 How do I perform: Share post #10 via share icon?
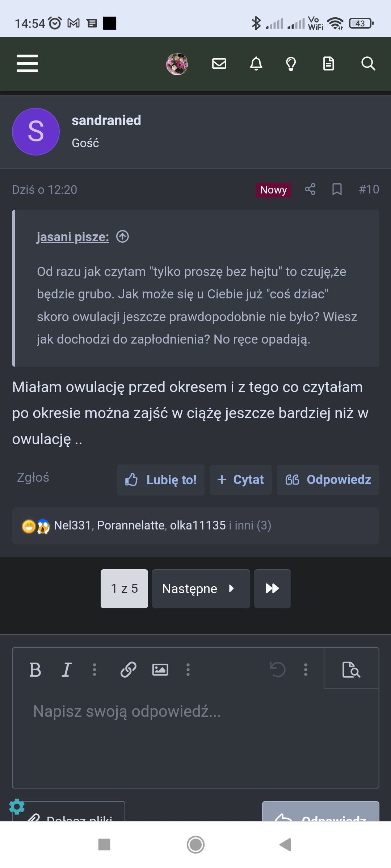click(310, 189)
